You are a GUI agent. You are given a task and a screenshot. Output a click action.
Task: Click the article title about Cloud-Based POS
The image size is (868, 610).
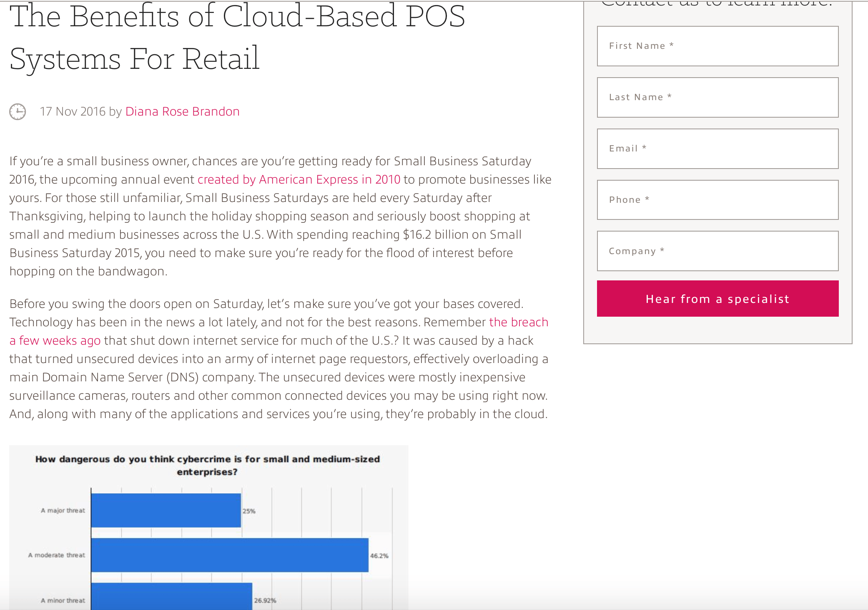click(237, 38)
